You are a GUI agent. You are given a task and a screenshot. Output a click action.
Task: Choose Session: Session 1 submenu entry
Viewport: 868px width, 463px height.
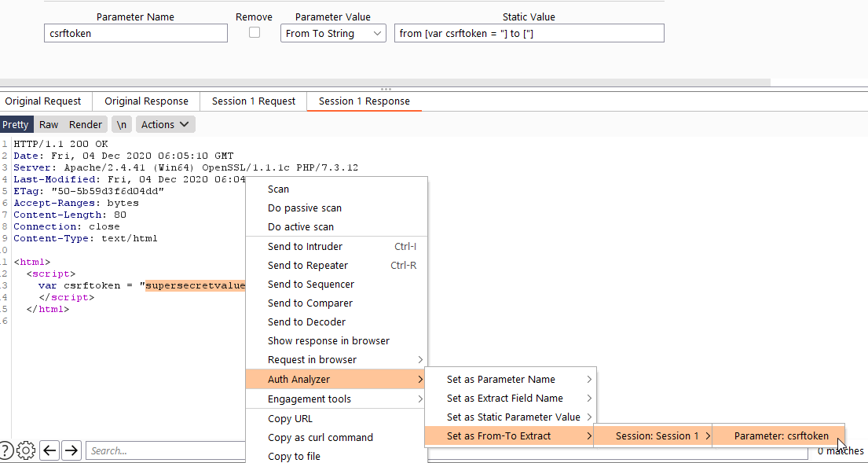654,435
